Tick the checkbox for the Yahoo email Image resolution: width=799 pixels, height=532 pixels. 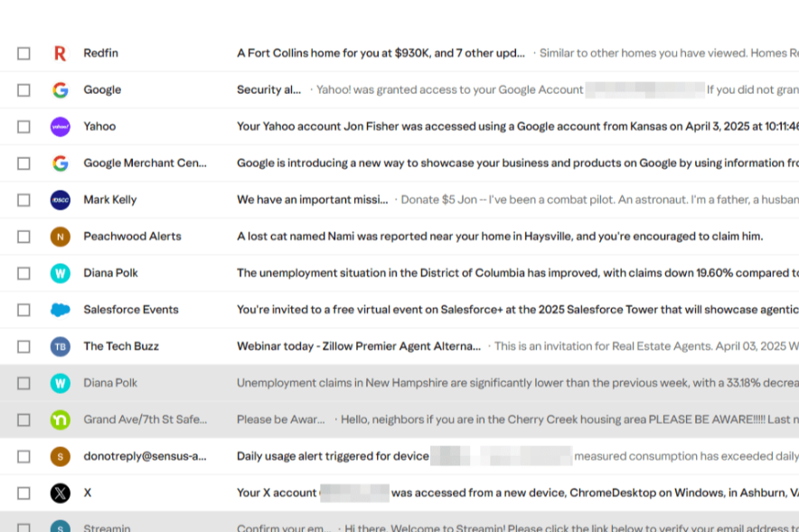(23, 126)
